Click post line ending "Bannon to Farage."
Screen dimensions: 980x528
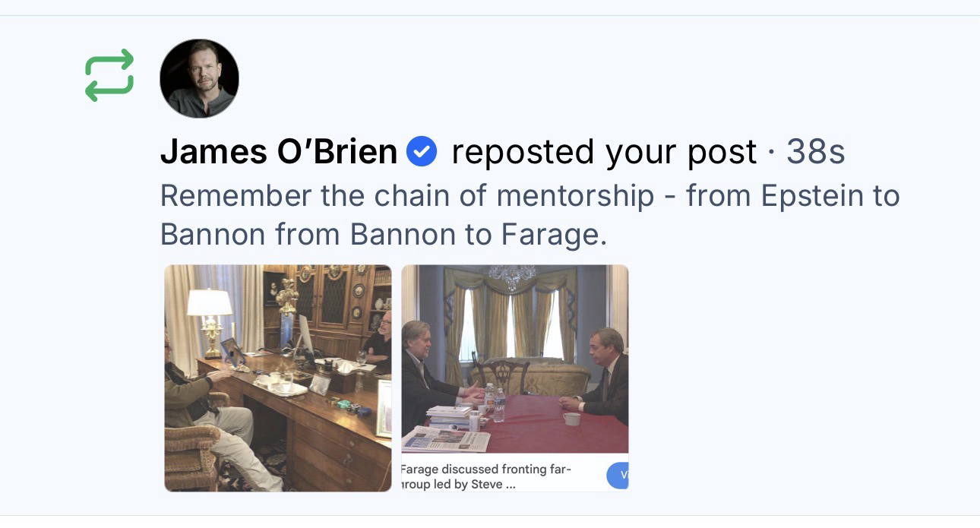384,235
